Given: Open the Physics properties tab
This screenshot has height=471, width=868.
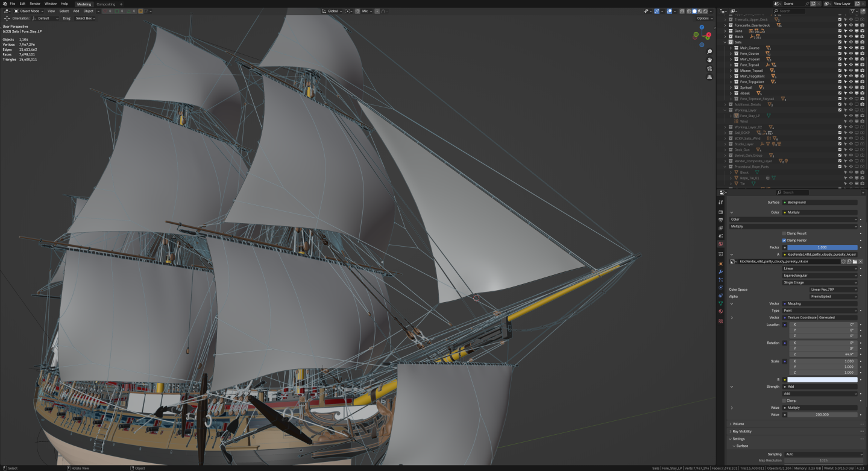Looking at the screenshot, I should [720, 288].
